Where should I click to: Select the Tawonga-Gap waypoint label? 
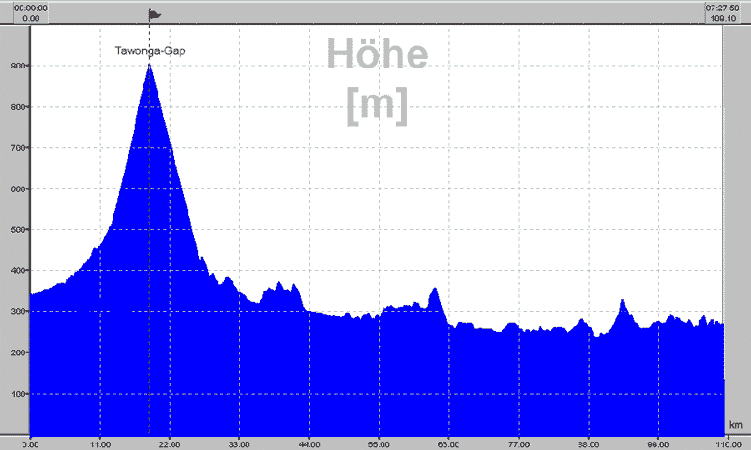coord(150,49)
